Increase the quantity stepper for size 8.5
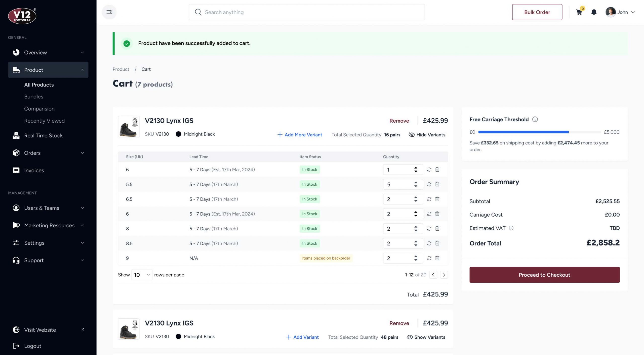The width and height of the screenshot is (644, 355). pyautogui.click(x=416, y=241)
